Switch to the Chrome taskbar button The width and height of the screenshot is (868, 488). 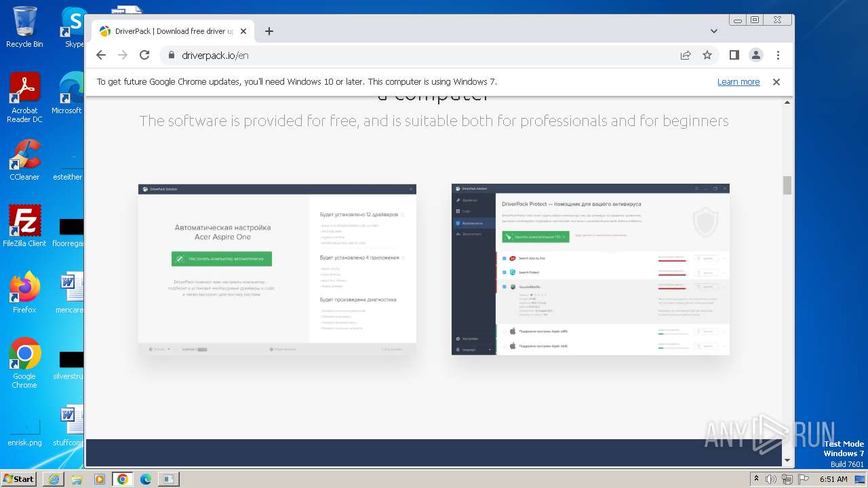tap(123, 479)
